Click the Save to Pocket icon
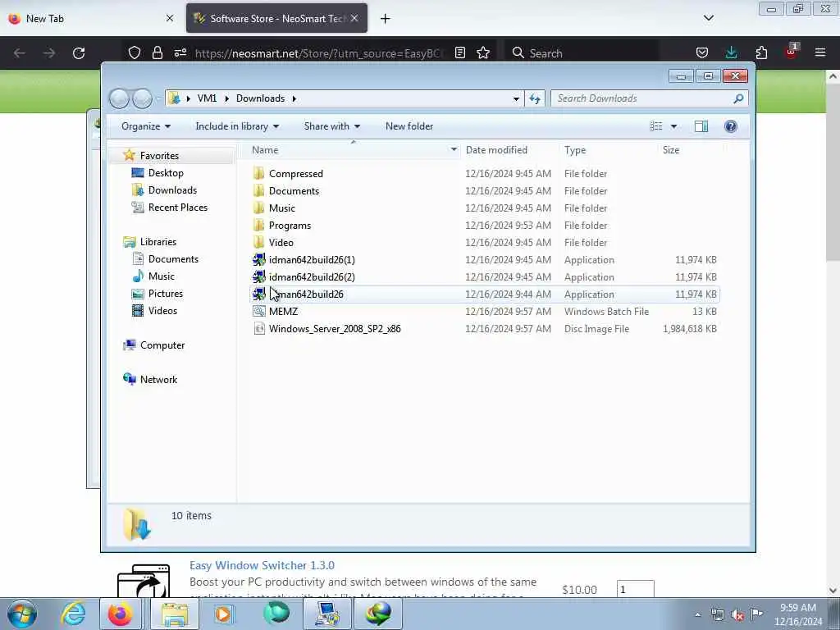 point(702,52)
